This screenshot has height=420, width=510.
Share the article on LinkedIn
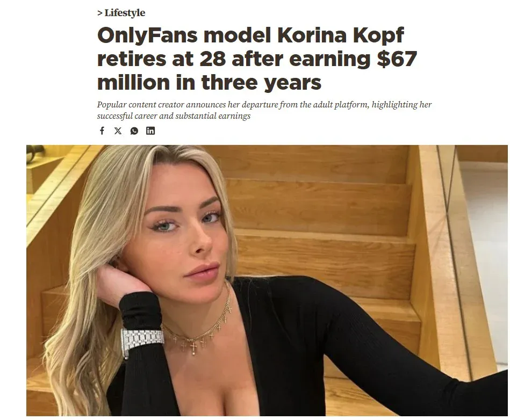pyautogui.click(x=150, y=131)
